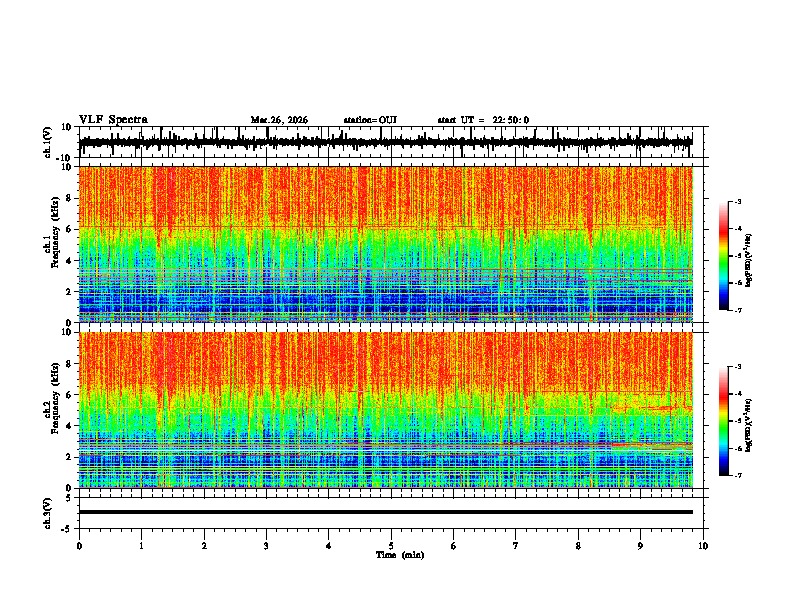Click the ch.1 color scale log(PSD) unit label
The width and height of the screenshot is (792, 612).
click(x=749, y=261)
